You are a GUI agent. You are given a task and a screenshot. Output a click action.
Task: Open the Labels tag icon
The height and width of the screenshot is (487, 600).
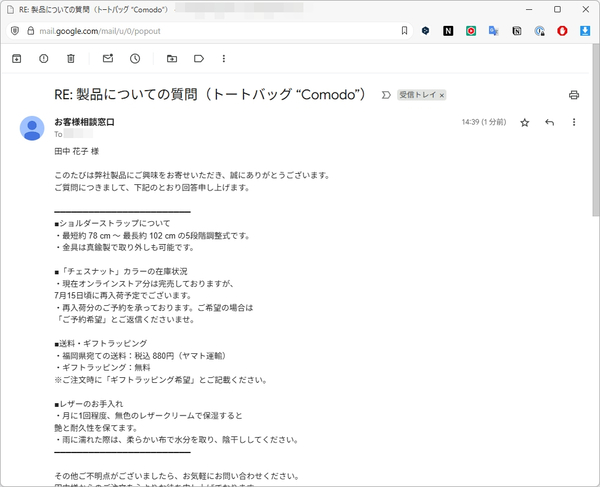point(199,59)
